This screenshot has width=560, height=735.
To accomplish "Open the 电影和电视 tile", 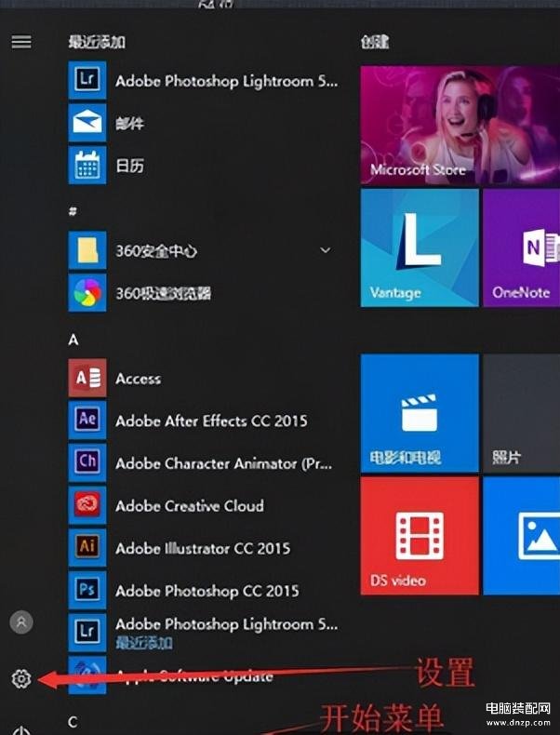I will pos(420,413).
